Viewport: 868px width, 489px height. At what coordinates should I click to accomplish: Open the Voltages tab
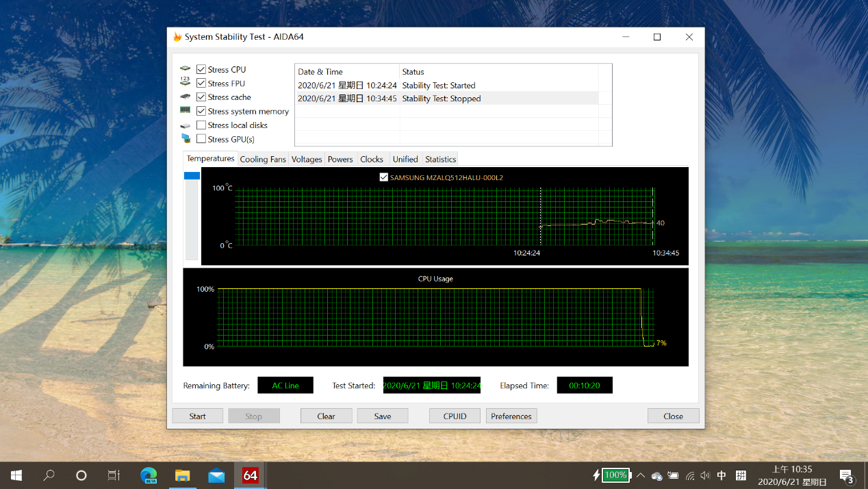pyautogui.click(x=307, y=159)
